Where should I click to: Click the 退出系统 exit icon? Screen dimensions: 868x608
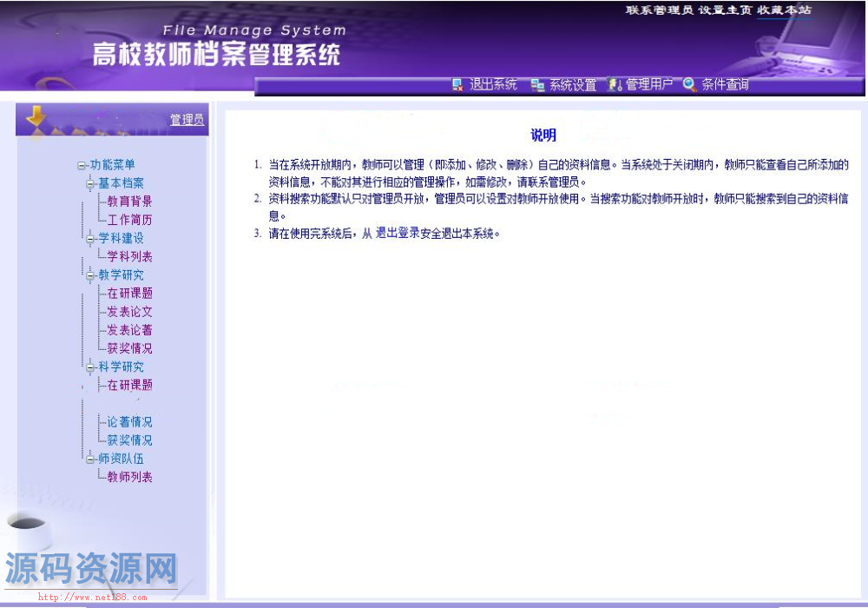[457, 85]
